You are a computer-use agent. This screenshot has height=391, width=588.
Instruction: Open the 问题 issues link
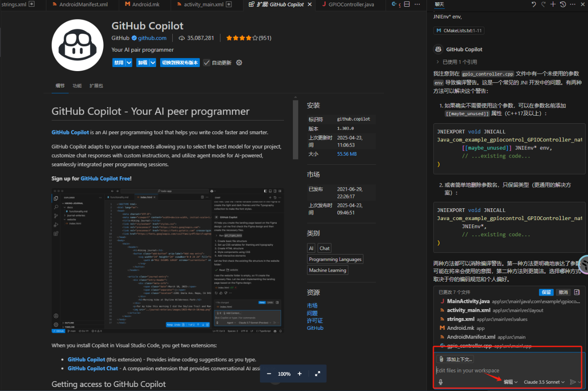312,313
